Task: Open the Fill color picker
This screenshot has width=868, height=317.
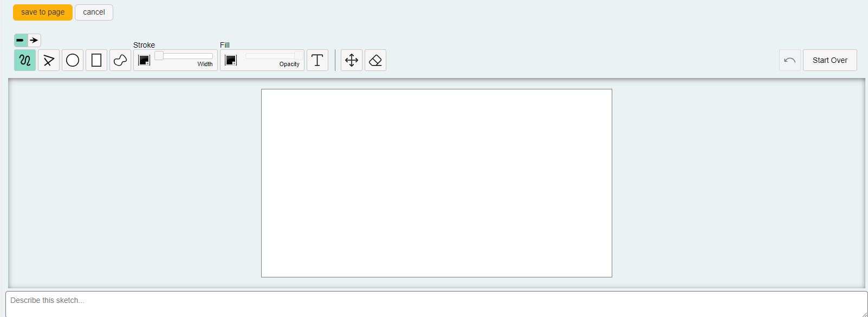Action: pyautogui.click(x=231, y=60)
